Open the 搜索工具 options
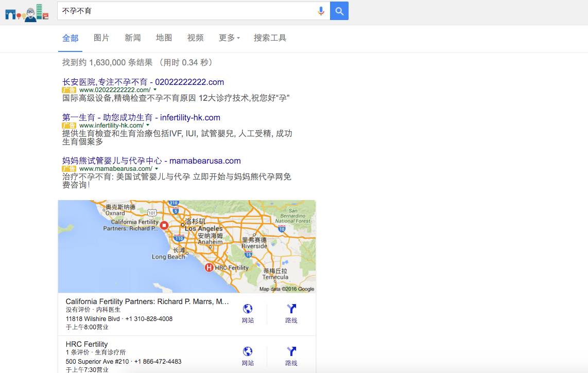The image size is (588, 373). 270,38
